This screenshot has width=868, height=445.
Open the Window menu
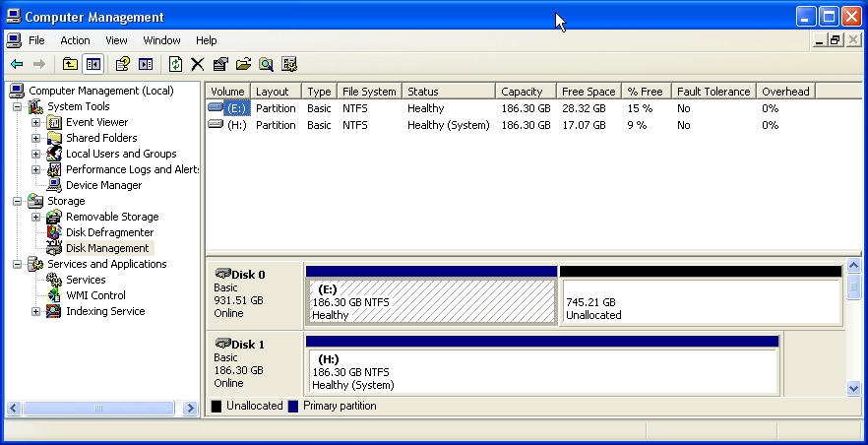pos(161,40)
